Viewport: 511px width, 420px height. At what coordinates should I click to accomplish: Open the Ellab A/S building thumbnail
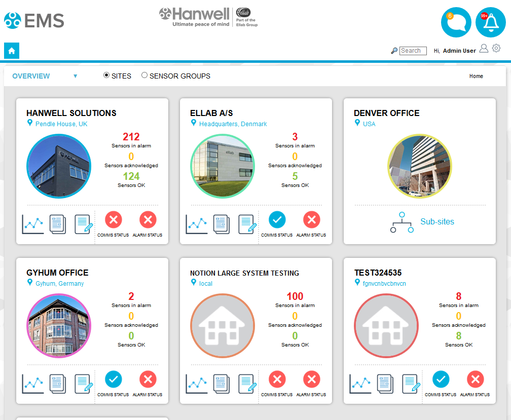tap(223, 166)
